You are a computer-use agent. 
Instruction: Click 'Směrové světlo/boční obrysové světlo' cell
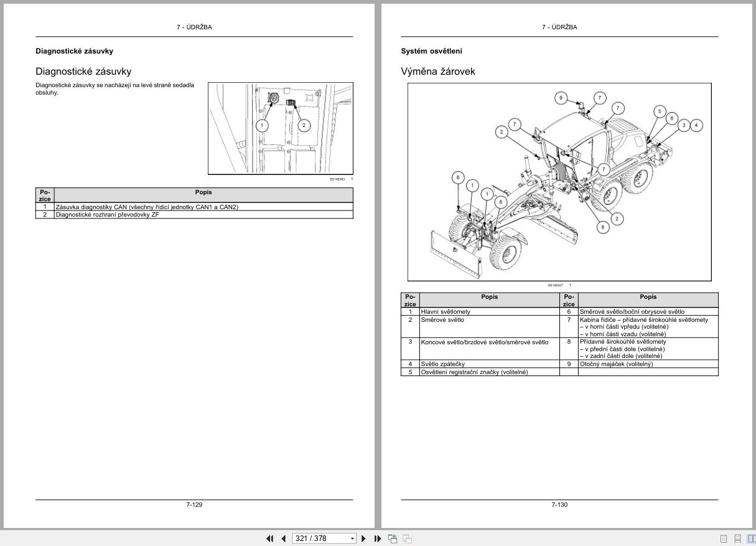click(x=648, y=311)
